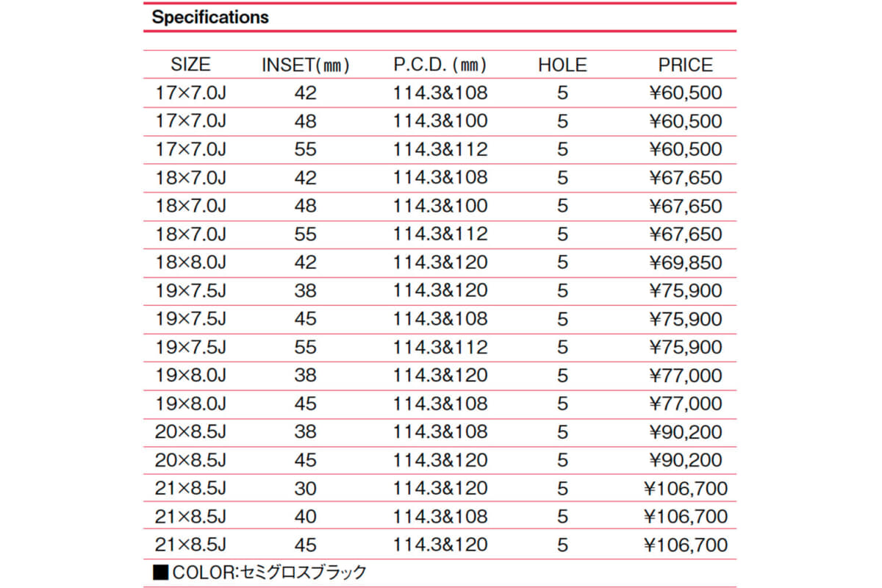Click the HOLE column header
The image size is (882, 588).
[562, 65]
